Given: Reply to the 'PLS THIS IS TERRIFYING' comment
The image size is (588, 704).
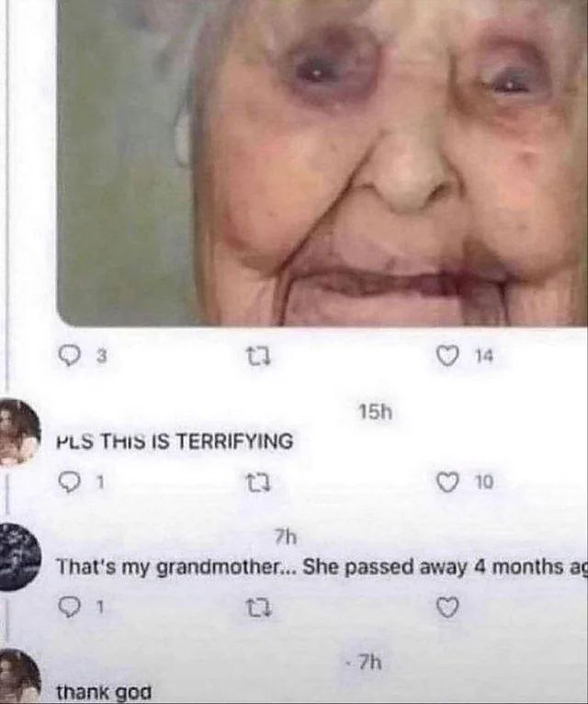Looking at the screenshot, I should pos(68,483).
